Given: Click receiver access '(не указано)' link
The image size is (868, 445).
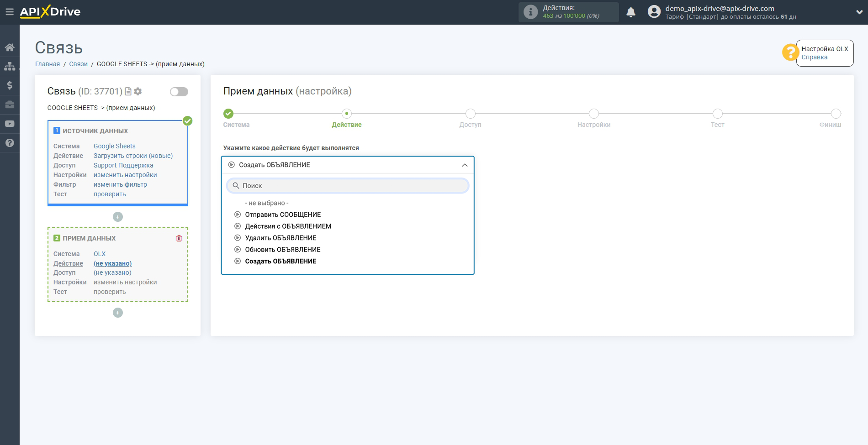Looking at the screenshot, I should [x=112, y=272].
